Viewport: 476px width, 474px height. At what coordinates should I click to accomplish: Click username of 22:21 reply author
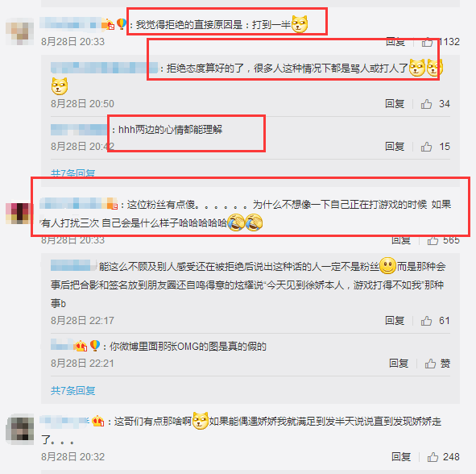pos(62,345)
